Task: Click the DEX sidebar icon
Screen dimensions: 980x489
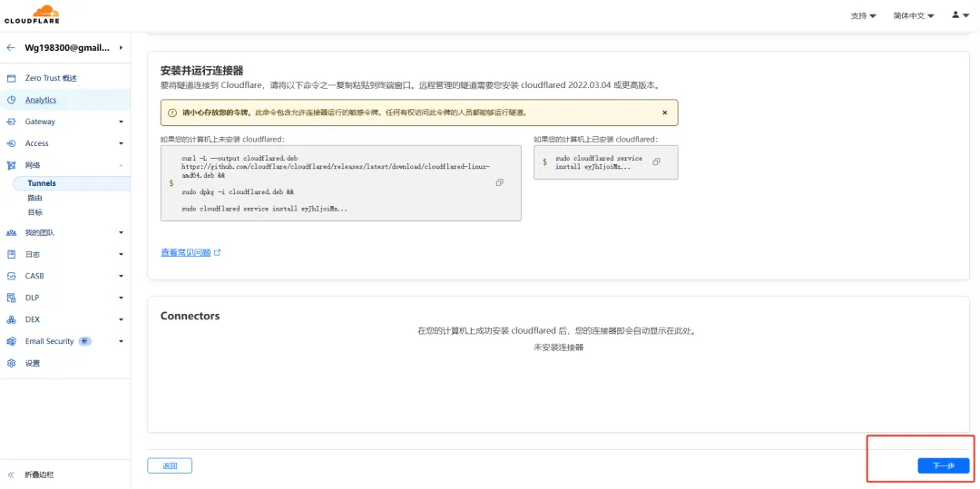Action: click(x=11, y=319)
